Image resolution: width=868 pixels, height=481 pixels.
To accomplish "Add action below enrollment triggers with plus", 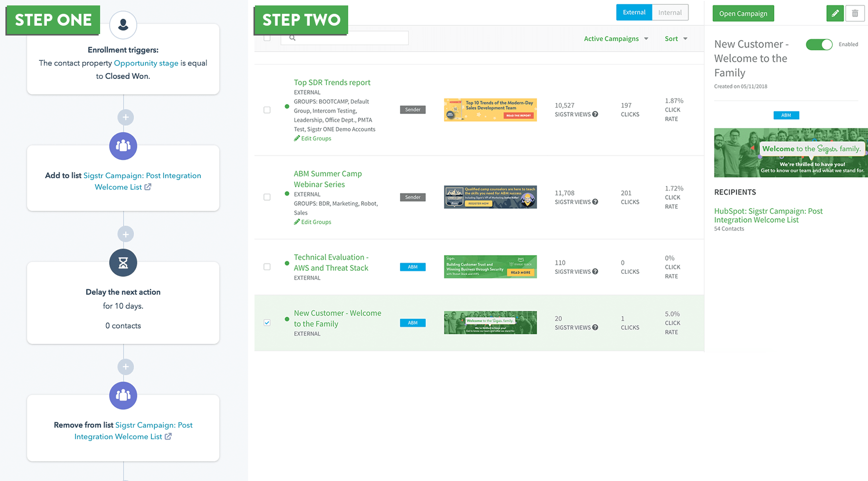I will [125, 117].
